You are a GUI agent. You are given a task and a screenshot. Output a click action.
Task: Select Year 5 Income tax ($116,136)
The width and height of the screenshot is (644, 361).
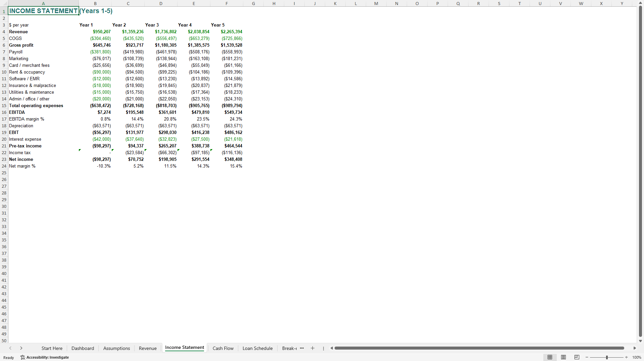[x=227, y=152]
